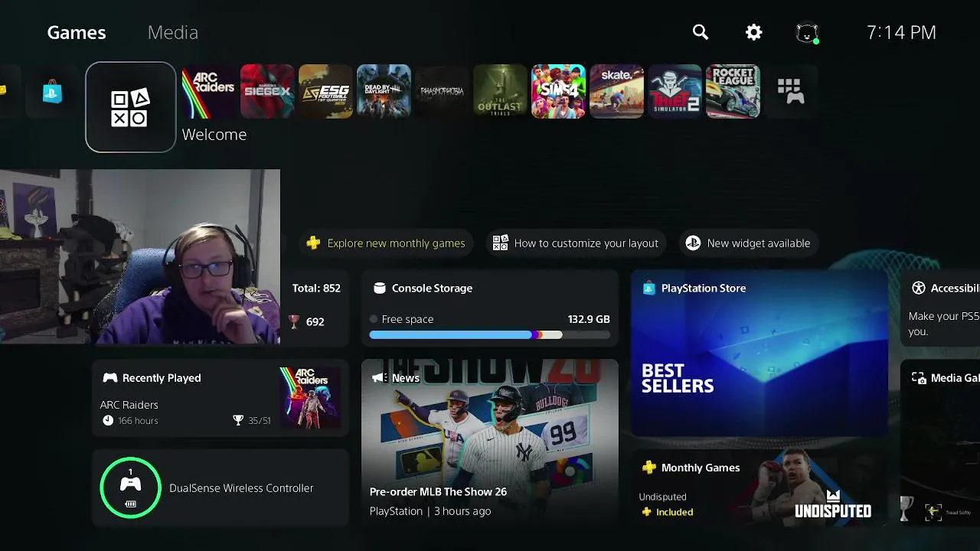Viewport: 980px width, 551px height.
Task: Switch to the Media tab
Action: click(173, 32)
